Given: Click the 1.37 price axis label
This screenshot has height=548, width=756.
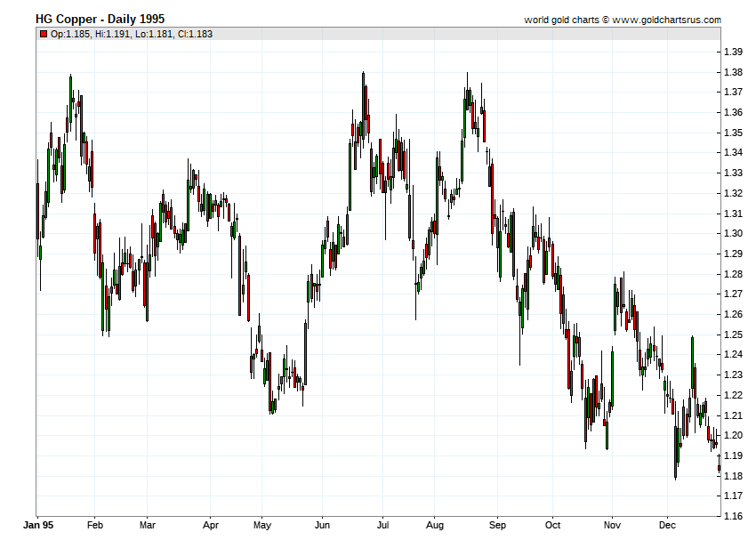Looking at the screenshot, I should pyautogui.click(x=734, y=93).
